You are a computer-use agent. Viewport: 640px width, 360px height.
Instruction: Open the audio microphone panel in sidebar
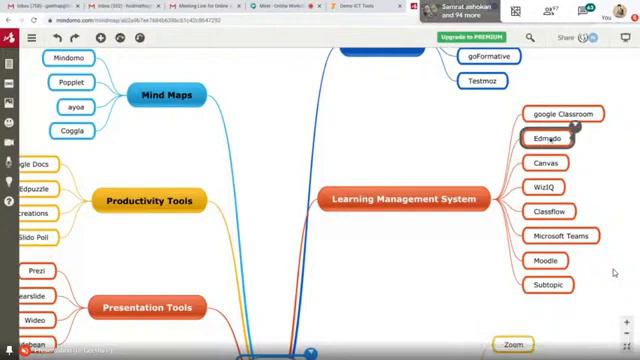point(9,162)
